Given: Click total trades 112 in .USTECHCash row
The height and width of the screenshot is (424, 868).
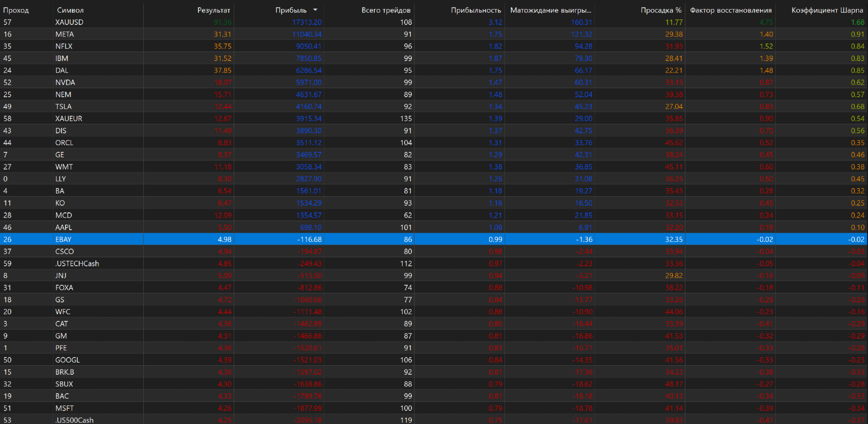Looking at the screenshot, I should [x=406, y=264].
